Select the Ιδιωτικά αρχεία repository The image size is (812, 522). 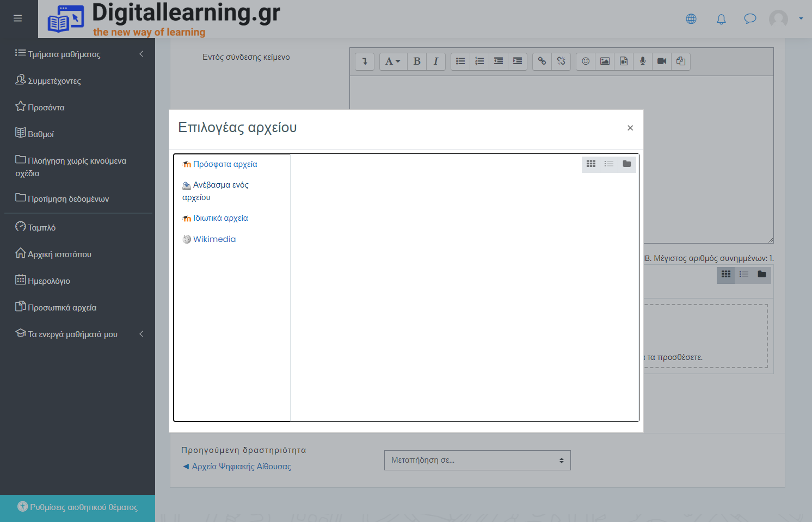tap(216, 218)
